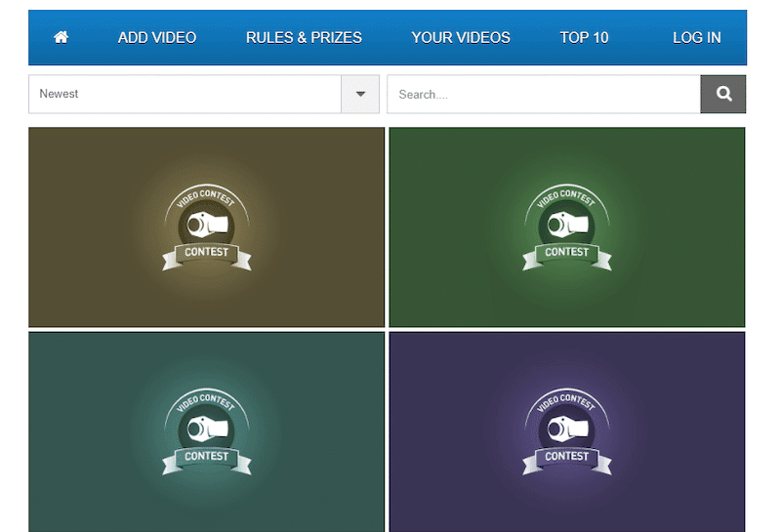Click 'VIDEO CONTEST' arc text on purple thumbnail
Image resolution: width=781 pixels, height=532 pixels.
point(565,400)
